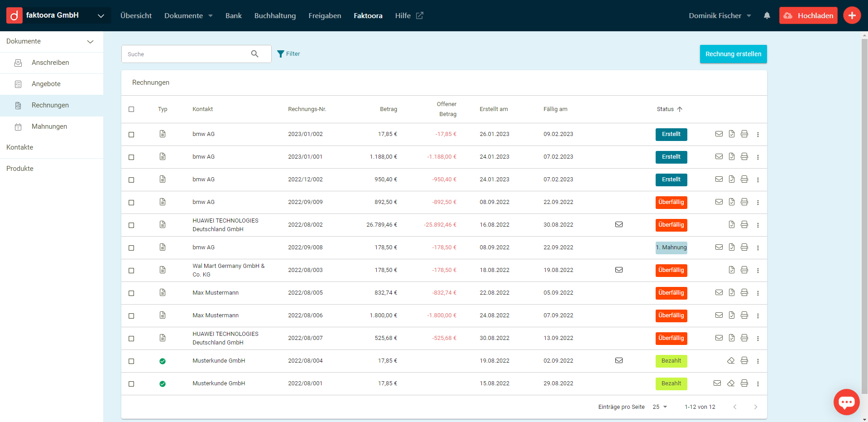
Task: Go to Mahnungen in the sidebar
Action: pyautogui.click(x=49, y=126)
